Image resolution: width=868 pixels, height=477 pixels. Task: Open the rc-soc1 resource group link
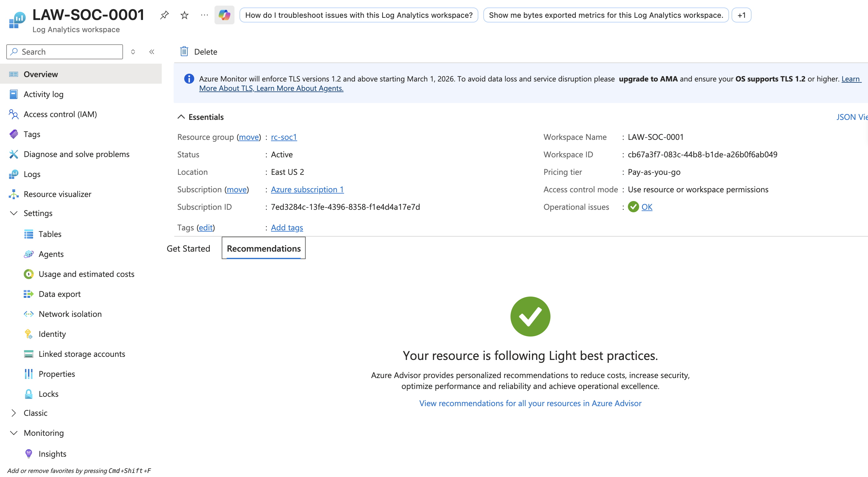(284, 137)
